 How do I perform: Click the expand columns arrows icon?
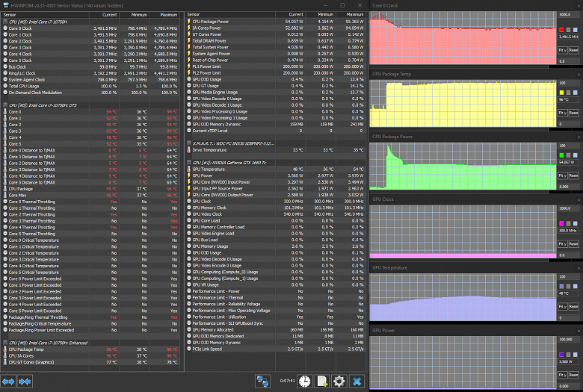[10, 382]
